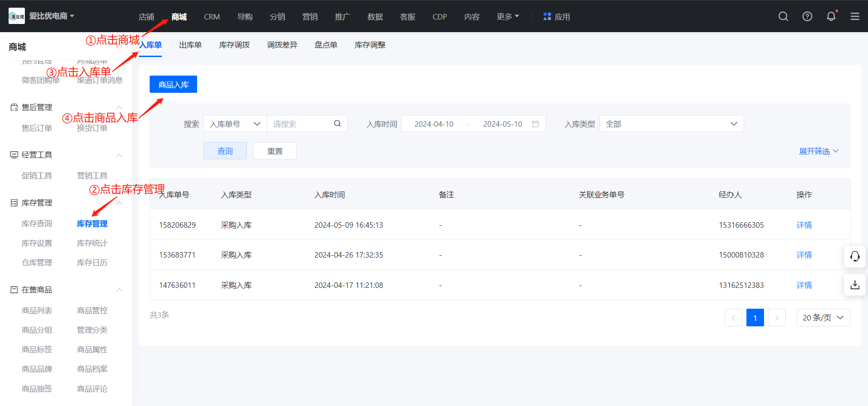Open the 入库类型 全部 dropdown
Screen dimensions: 868x406
[671, 124]
